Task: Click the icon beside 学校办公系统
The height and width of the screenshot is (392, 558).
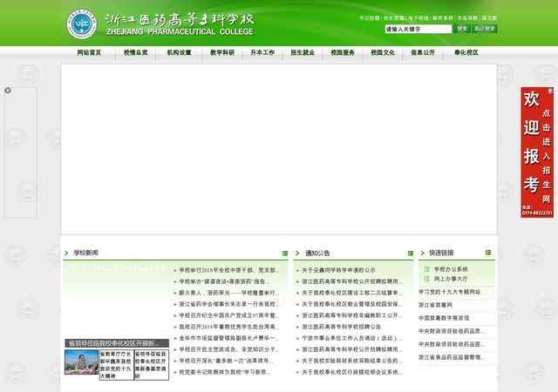Action: [x=426, y=269]
